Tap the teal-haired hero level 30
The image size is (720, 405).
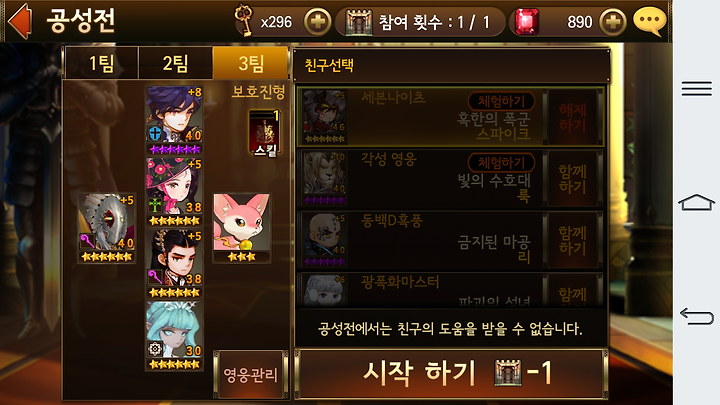pos(174,336)
